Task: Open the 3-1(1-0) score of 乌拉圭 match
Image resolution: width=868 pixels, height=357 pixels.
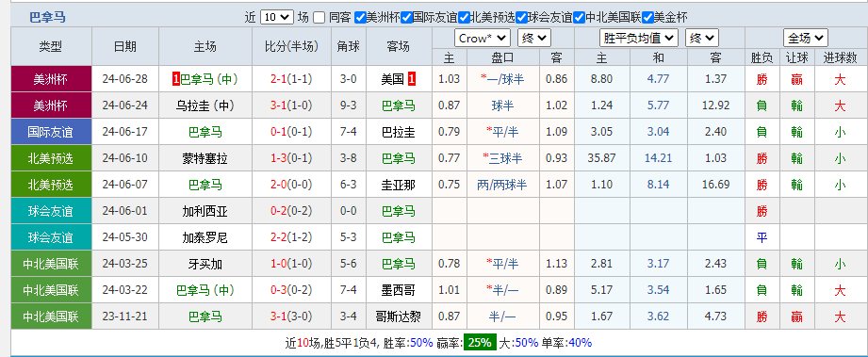Action: pyautogui.click(x=291, y=105)
